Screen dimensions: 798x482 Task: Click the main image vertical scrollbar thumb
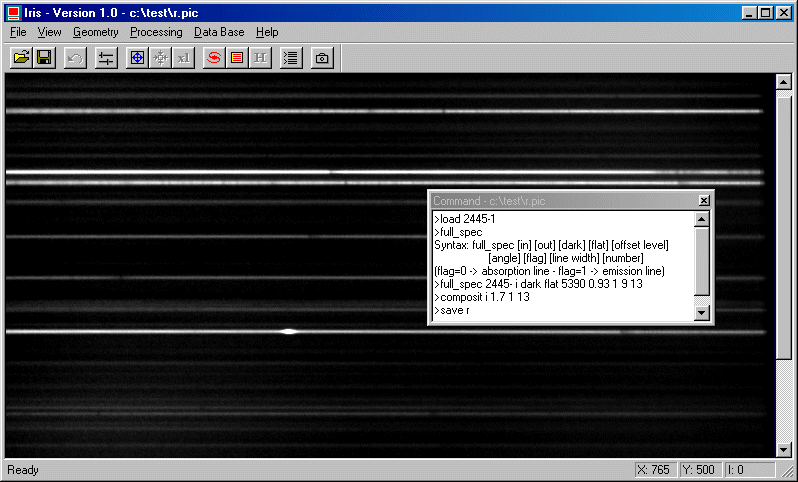[x=783, y=228]
